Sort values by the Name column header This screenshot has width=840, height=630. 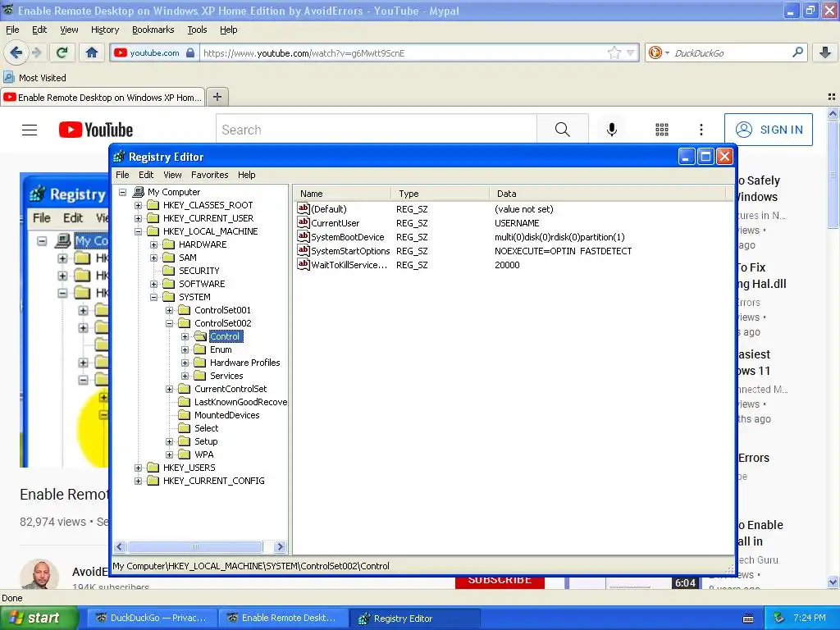[343, 194]
